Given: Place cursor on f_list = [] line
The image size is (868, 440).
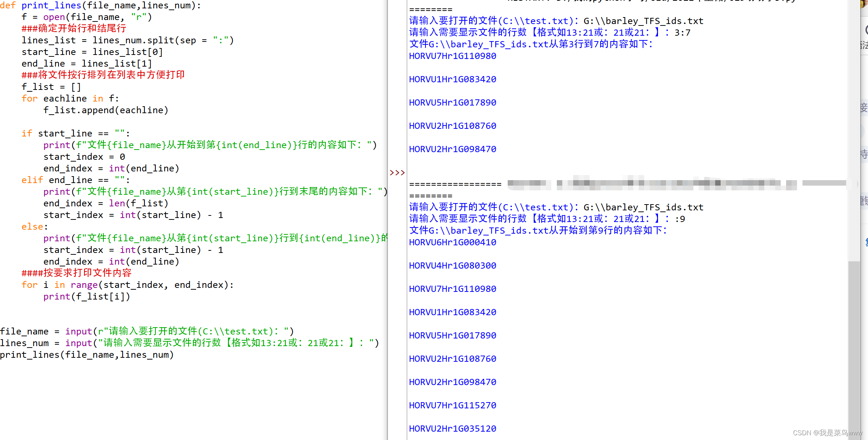Looking at the screenshot, I should 51,87.
